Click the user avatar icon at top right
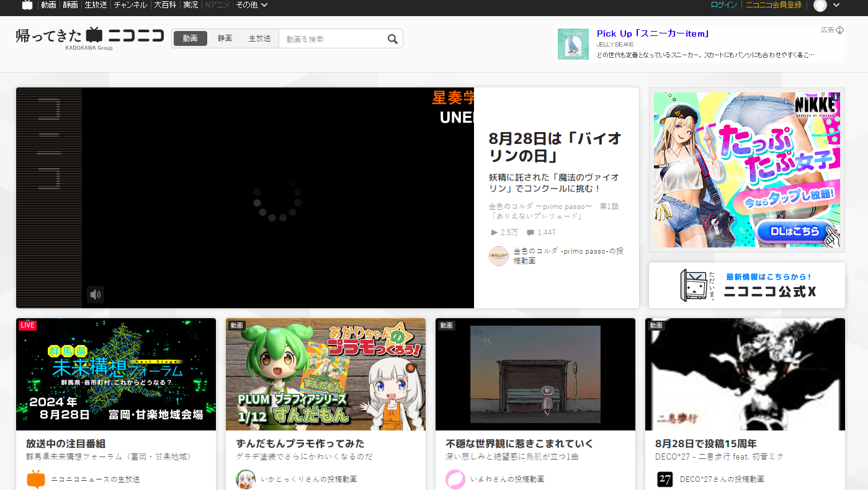The width and height of the screenshot is (868, 490). (820, 5)
